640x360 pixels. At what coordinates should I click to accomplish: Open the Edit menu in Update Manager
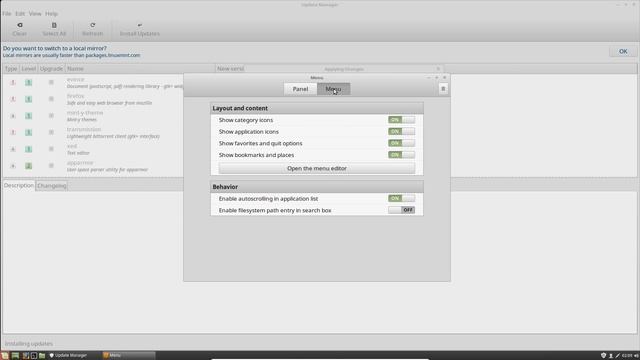(x=20, y=13)
